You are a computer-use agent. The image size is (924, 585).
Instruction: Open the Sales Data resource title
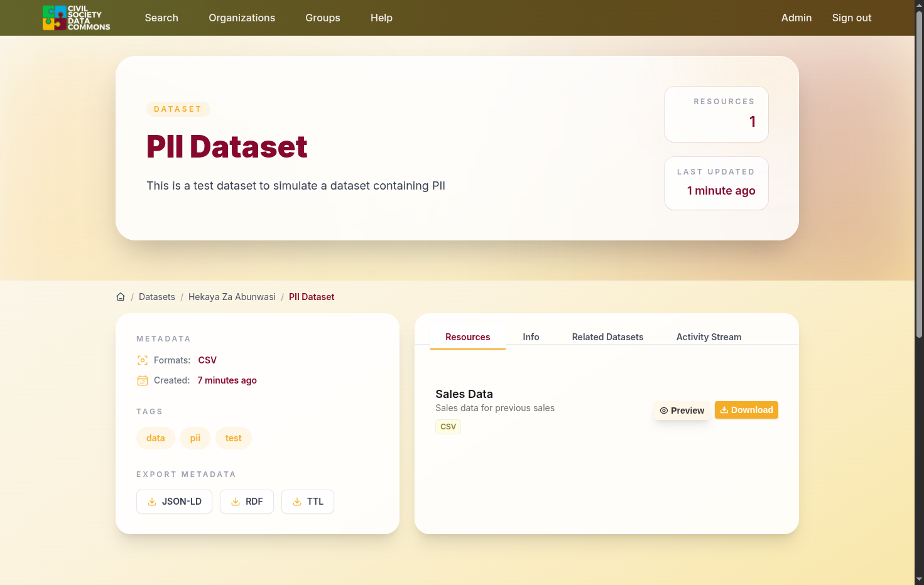[464, 394]
